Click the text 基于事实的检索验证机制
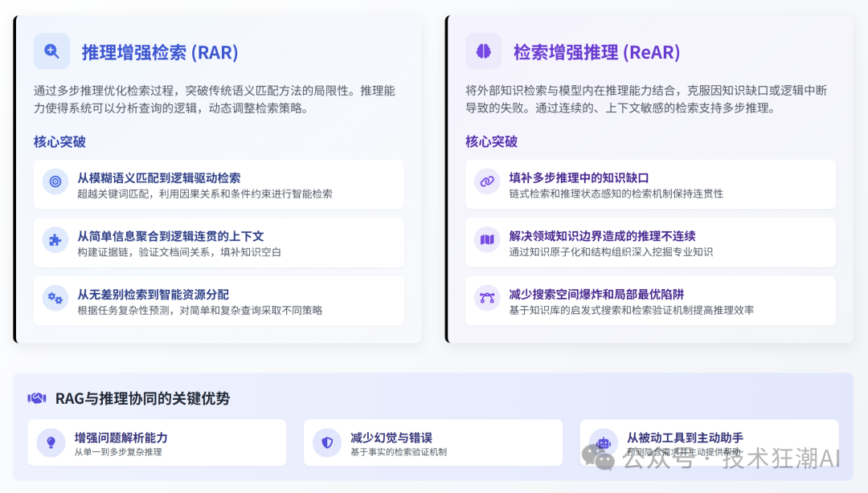Image resolution: width=868 pixels, height=493 pixels. tap(399, 452)
